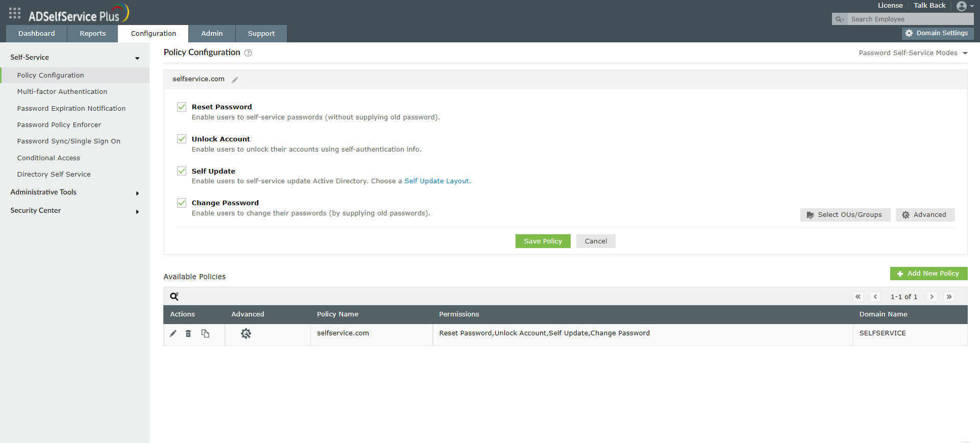This screenshot has height=443, width=980.
Task: Click search icon in Available Policies toolbar
Action: click(174, 297)
